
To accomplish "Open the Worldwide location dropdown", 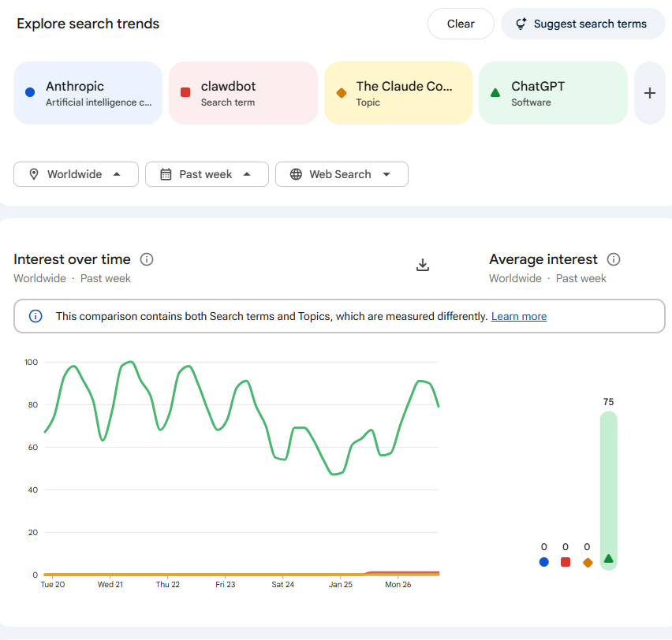I will tap(76, 174).
